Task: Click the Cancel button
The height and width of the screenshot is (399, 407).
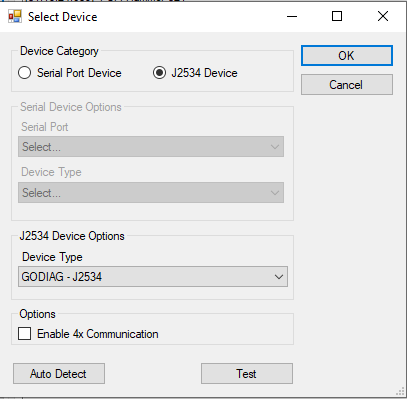Action: (347, 85)
